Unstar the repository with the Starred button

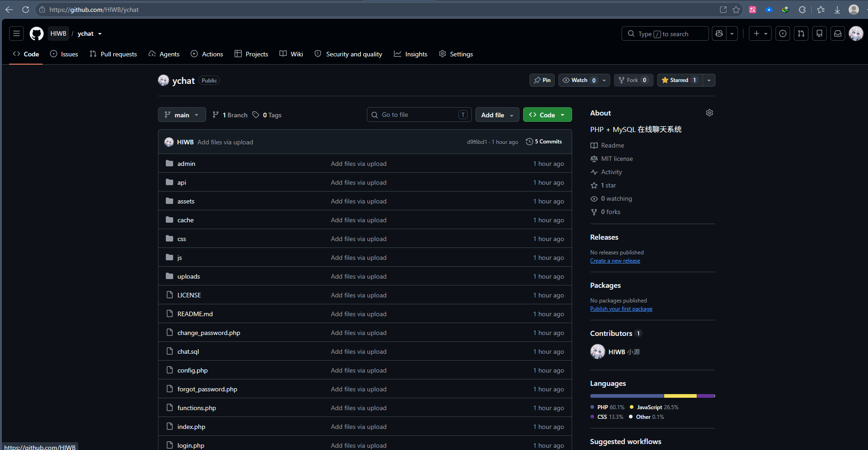click(680, 80)
